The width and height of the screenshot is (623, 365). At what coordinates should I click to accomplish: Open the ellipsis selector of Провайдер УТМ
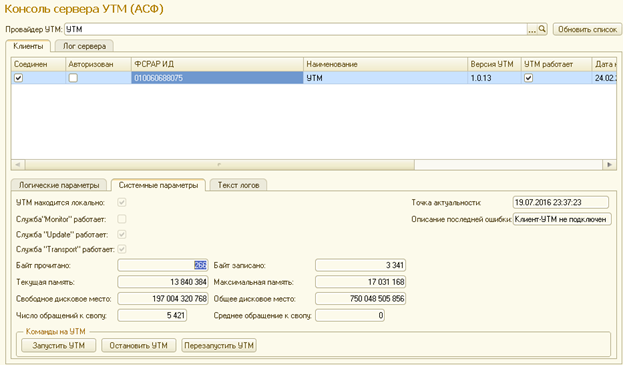(532, 29)
